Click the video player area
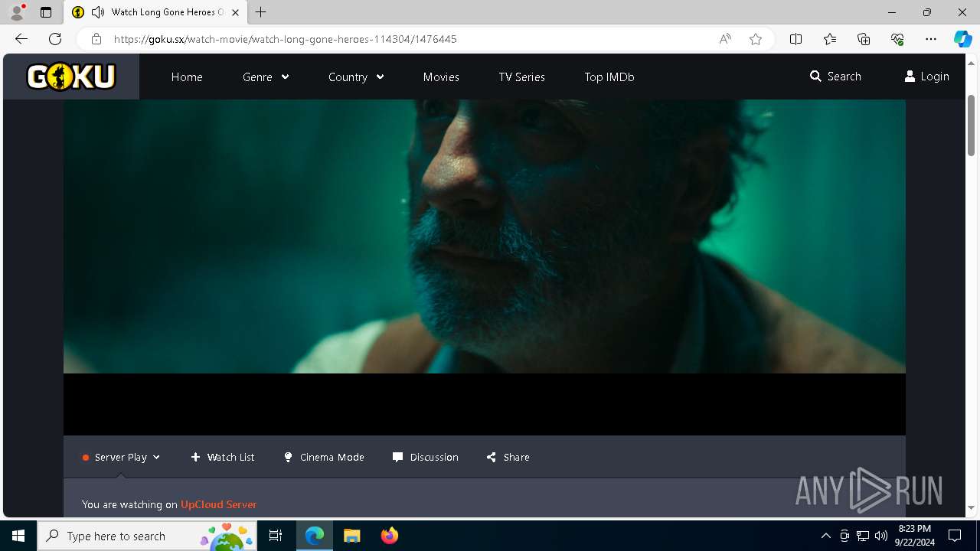 (485, 267)
